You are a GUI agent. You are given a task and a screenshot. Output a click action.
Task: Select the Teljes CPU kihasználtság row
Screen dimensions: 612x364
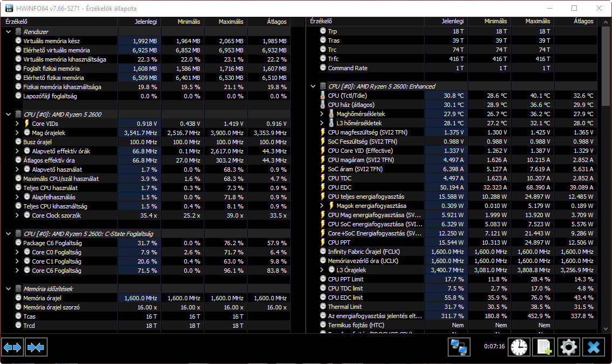pos(146,206)
